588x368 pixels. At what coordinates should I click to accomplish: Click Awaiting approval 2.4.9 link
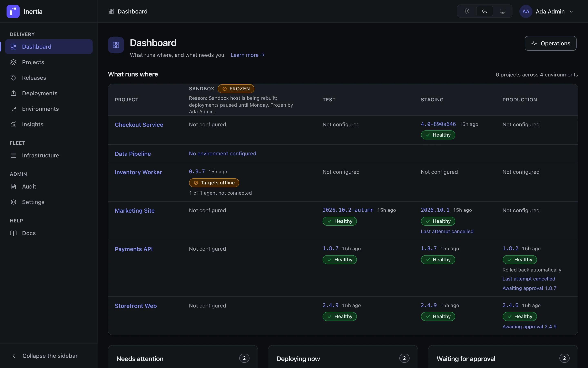coord(529,327)
